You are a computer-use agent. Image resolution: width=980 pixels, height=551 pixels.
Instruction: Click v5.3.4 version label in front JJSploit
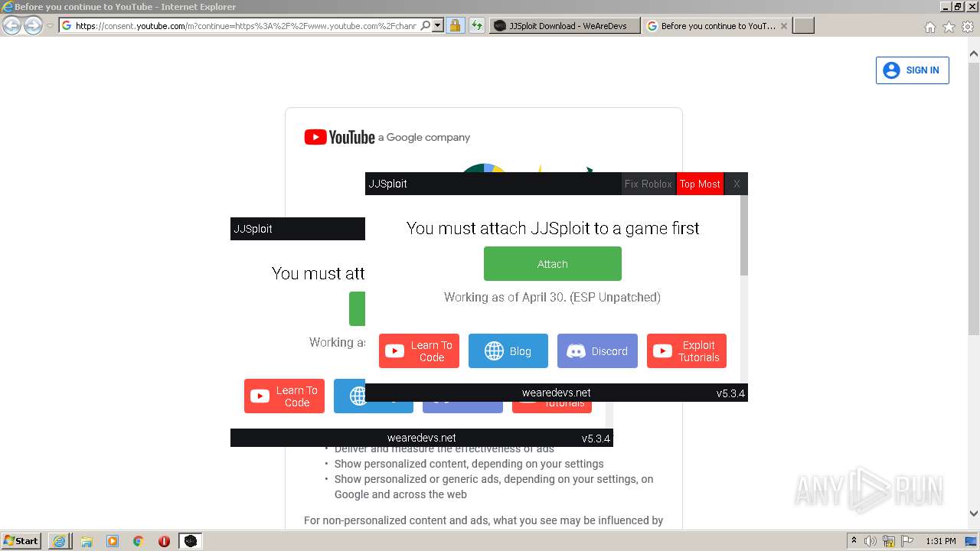point(730,393)
